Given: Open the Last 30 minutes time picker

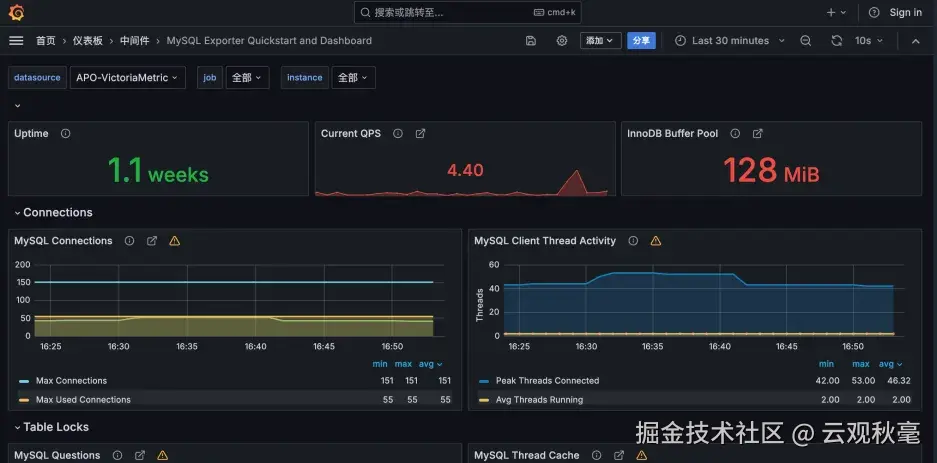Looking at the screenshot, I should tap(730, 41).
